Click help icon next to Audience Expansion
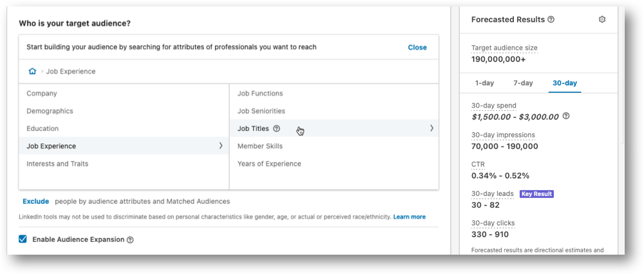The image size is (644, 274). pyautogui.click(x=130, y=240)
